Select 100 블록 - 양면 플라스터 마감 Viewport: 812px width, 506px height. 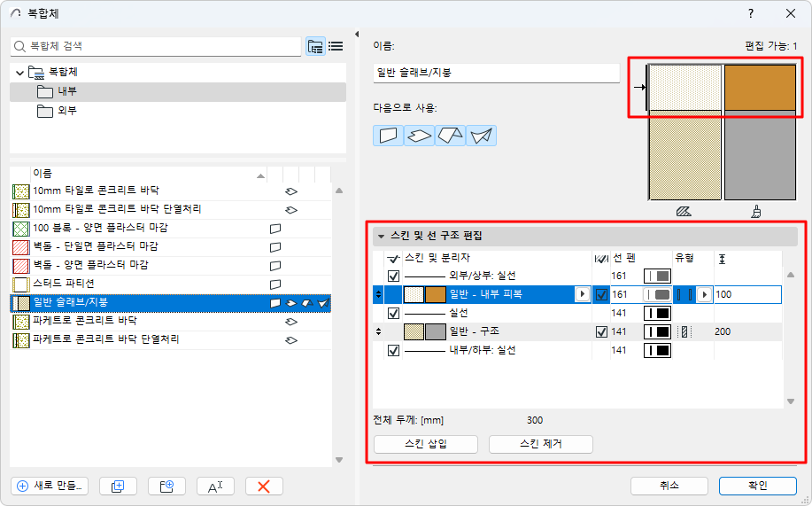point(170,228)
